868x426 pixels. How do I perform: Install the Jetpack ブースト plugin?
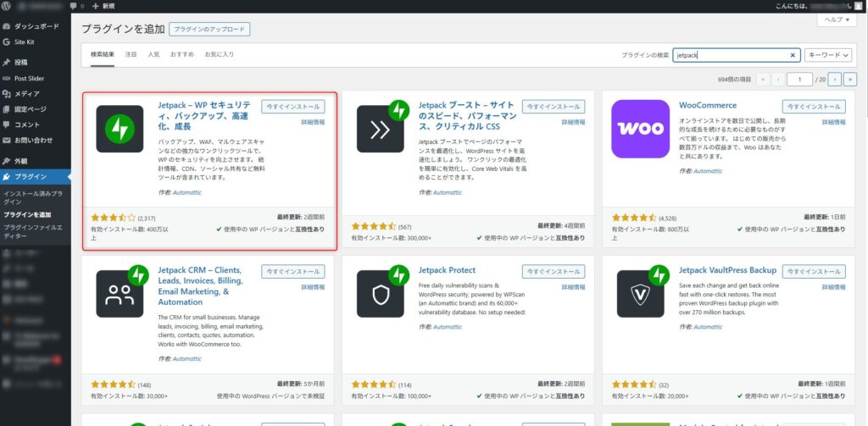coord(554,107)
